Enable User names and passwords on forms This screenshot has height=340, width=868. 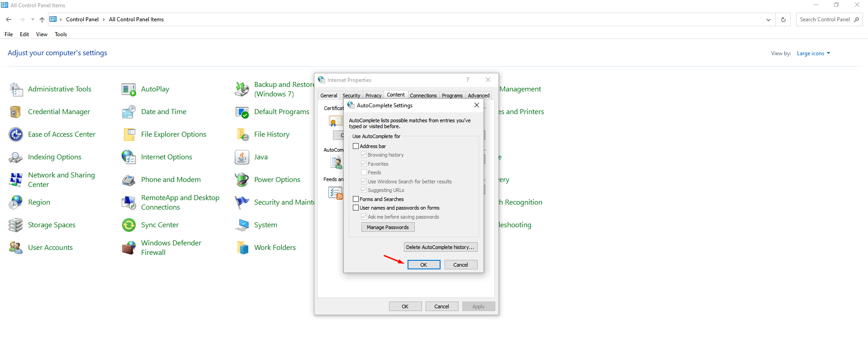pyautogui.click(x=356, y=208)
